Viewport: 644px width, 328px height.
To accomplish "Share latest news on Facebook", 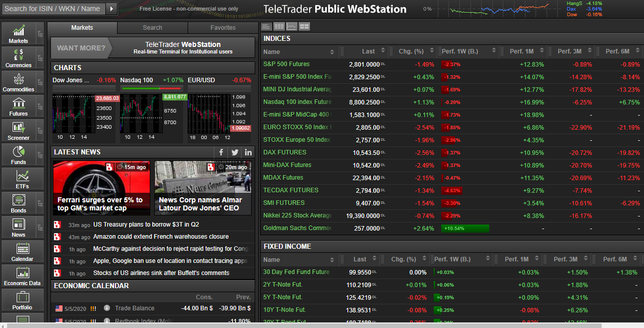I will [x=221, y=152].
